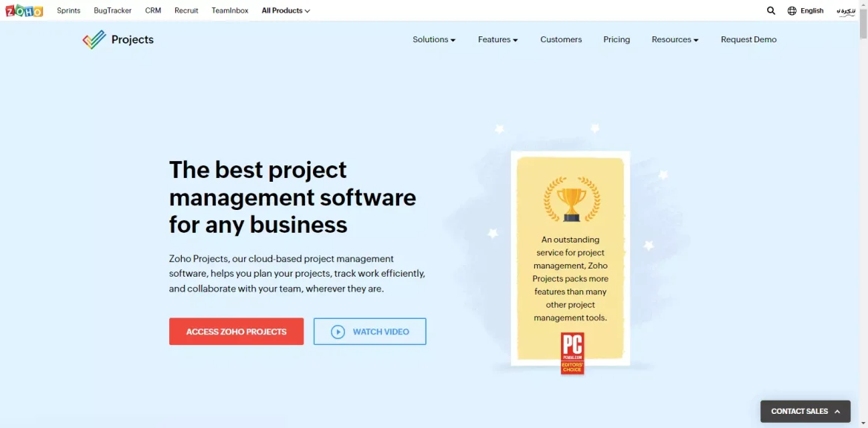868x428 pixels.
Task: Open Recruit product link
Action: (x=186, y=10)
